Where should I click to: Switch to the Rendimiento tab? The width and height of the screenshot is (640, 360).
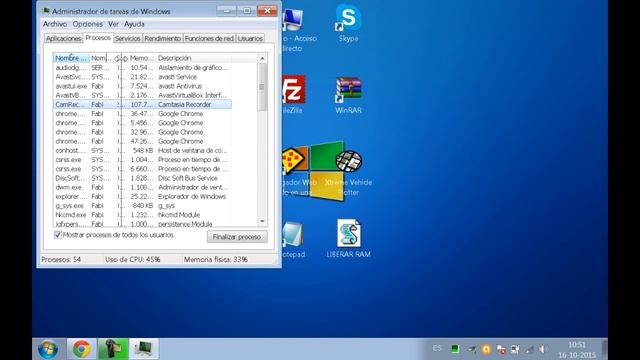[x=162, y=38]
